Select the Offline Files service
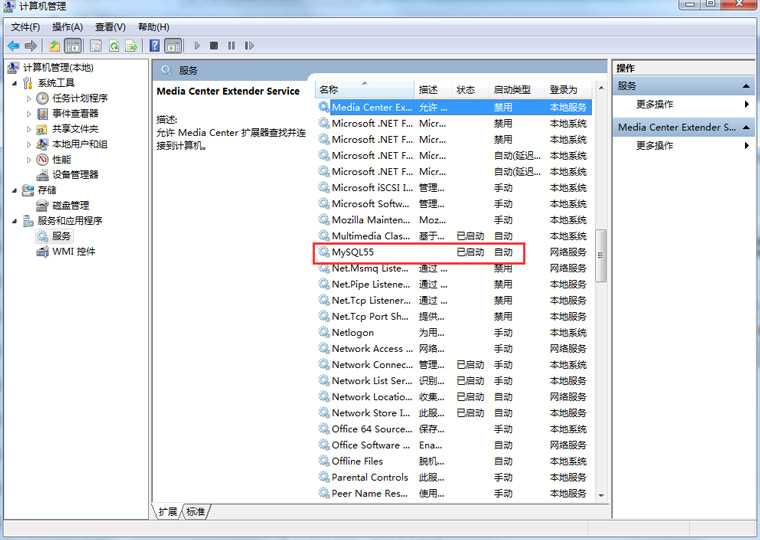The width and height of the screenshot is (760, 540). coord(454,461)
